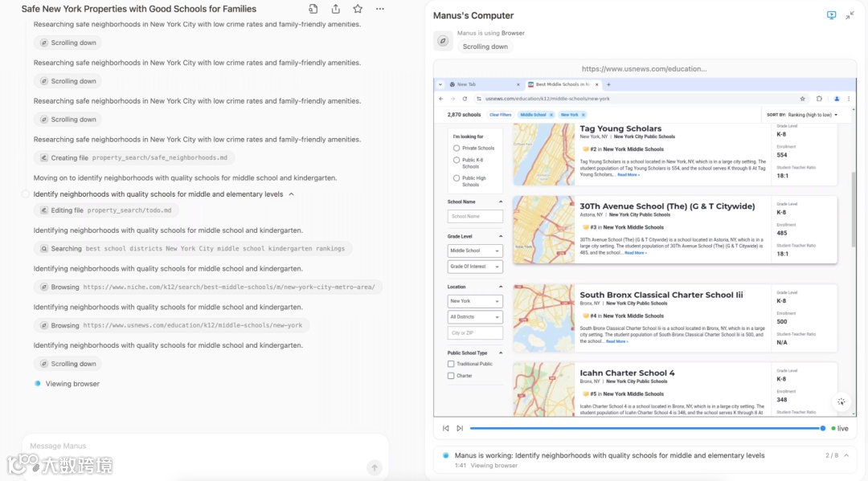Close the New Tab browser tab
Screen dimensions: 868x481
coord(518,84)
